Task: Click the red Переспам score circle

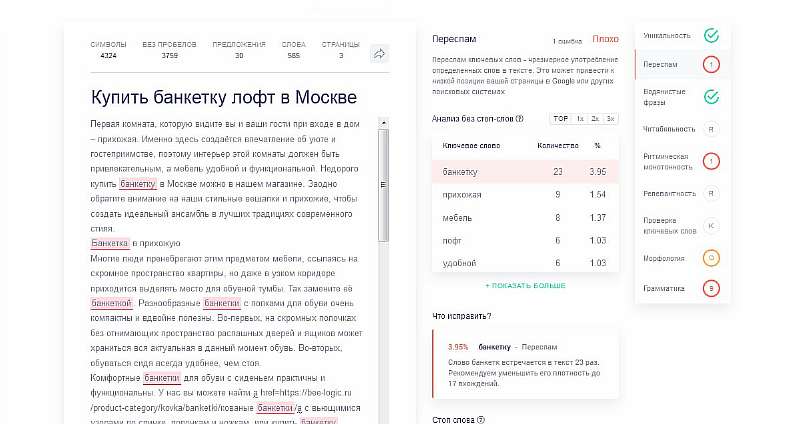Action: 711,65
